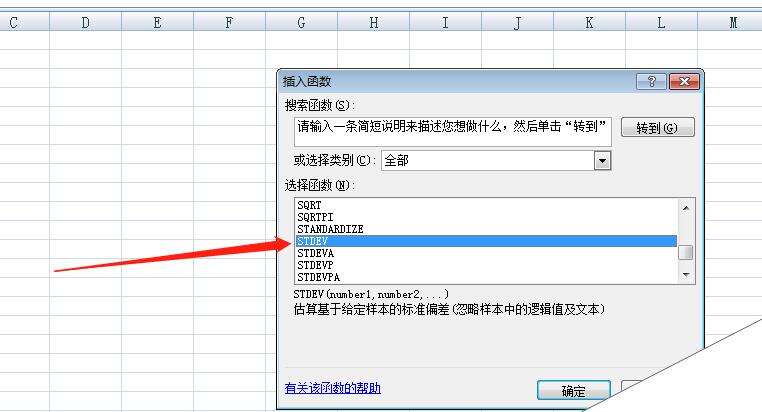The width and height of the screenshot is (762, 412).
Task: Select column K header
Action: [x=589, y=22]
